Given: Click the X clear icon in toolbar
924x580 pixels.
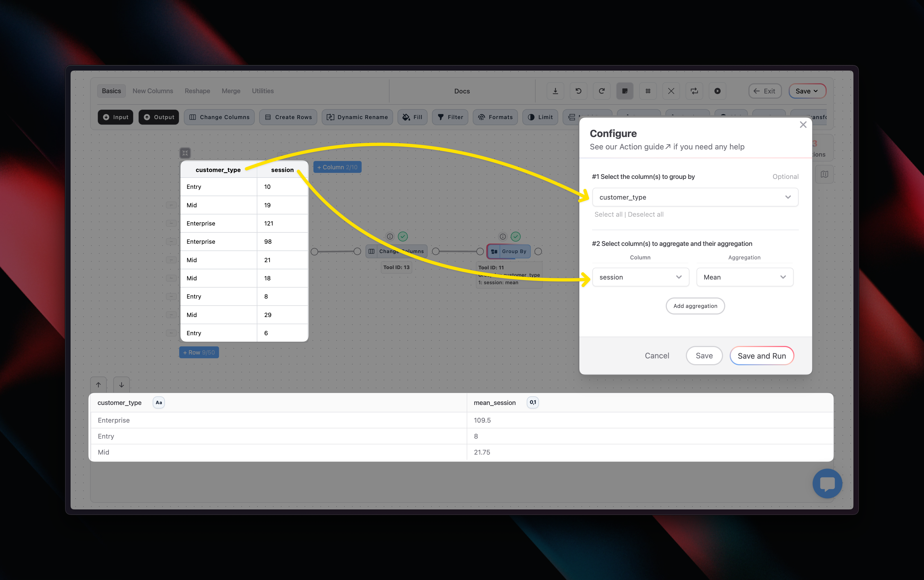Looking at the screenshot, I should click(x=671, y=91).
